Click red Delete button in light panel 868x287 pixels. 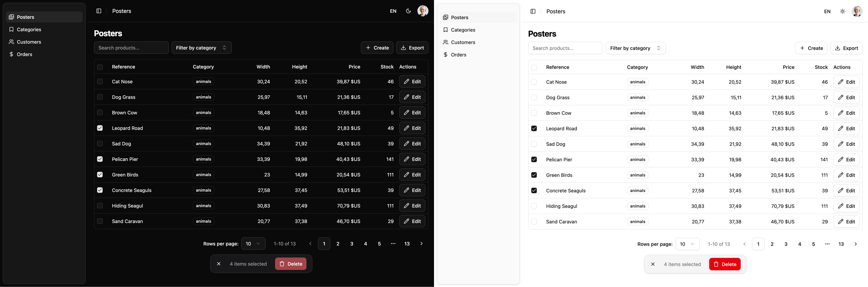tap(724, 264)
